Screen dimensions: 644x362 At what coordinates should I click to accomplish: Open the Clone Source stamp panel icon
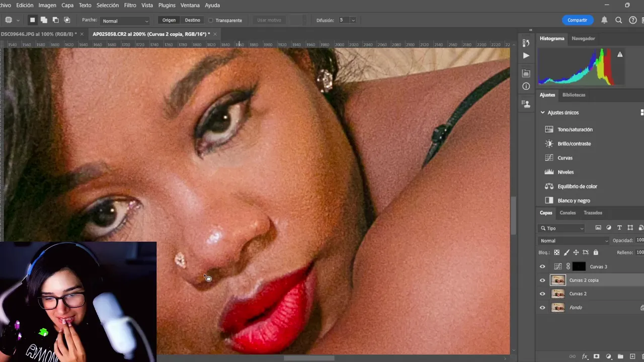(x=526, y=104)
